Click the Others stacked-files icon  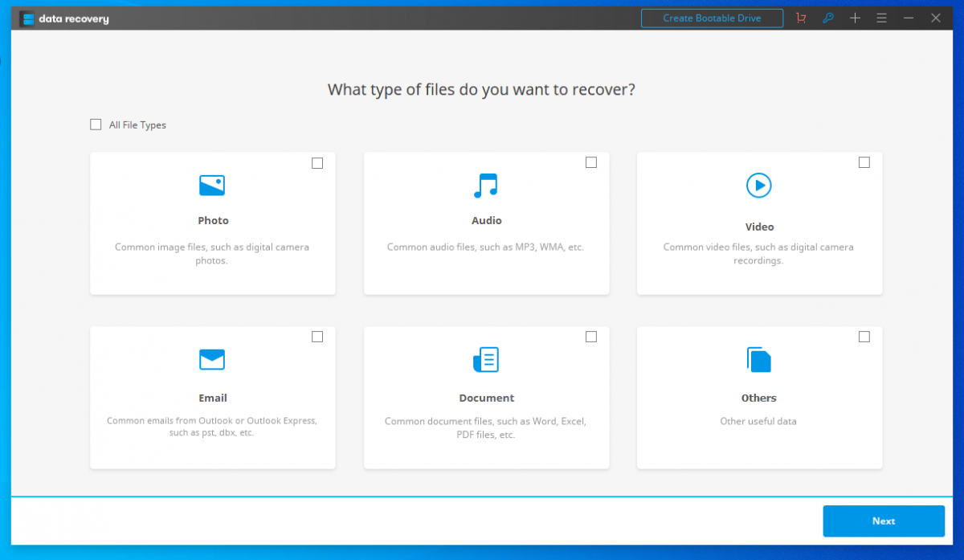click(759, 359)
